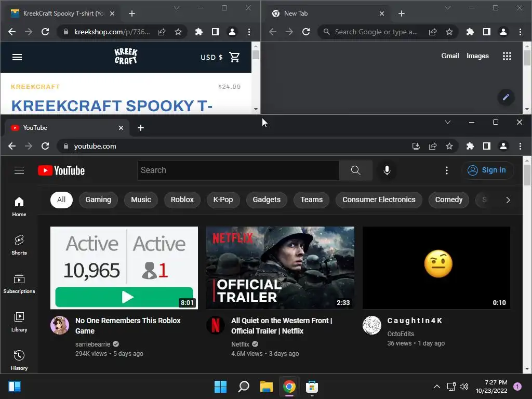Show hidden icons in system tray
The height and width of the screenshot is (399, 532).
[436, 387]
